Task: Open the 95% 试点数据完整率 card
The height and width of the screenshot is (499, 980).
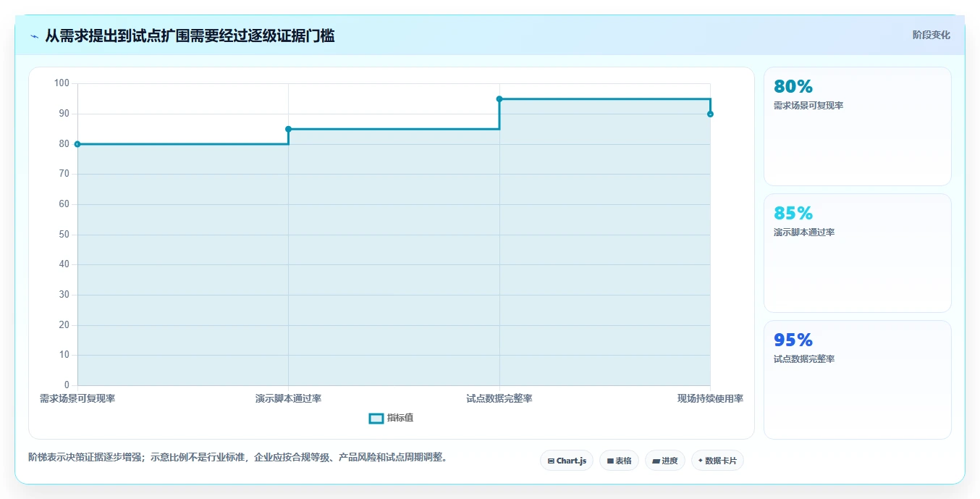Action: tap(857, 380)
